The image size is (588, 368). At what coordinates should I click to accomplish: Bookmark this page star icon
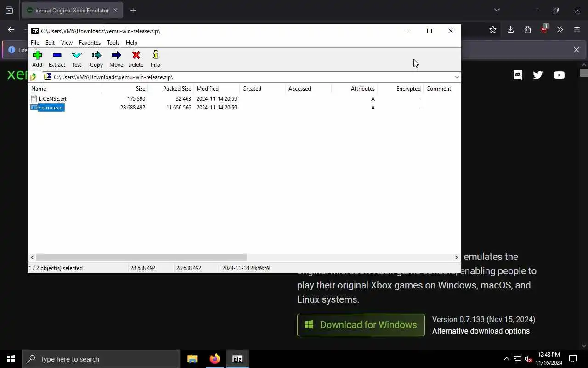493,29
